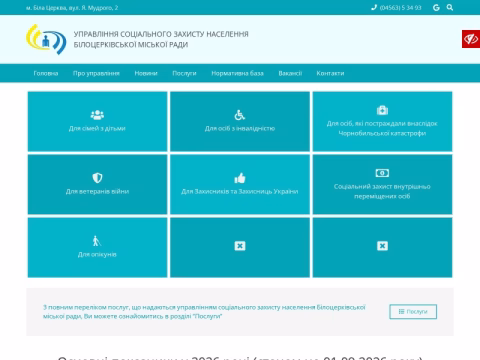
Task: Open internally displaced persons social protection link
Action: click(x=382, y=191)
